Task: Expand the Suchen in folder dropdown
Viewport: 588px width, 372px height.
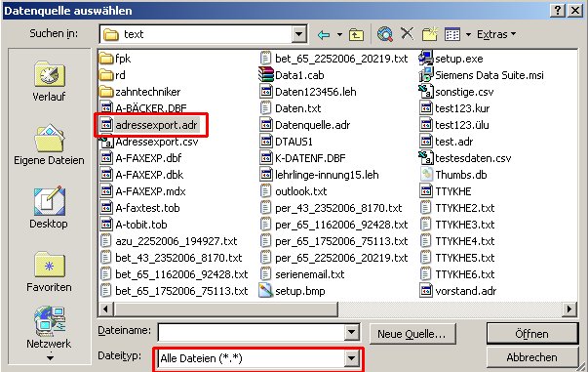Action: (298, 34)
